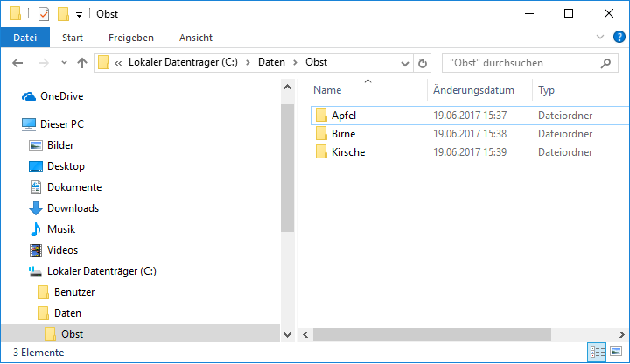Click New folder icon in title bar
Image resolution: width=630 pixels, height=364 pixels.
tap(63, 14)
